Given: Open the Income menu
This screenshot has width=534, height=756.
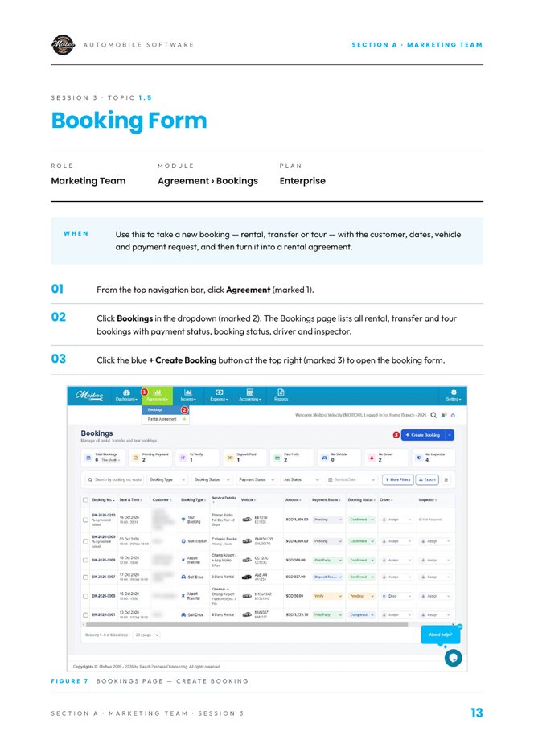Looking at the screenshot, I should point(188,396).
